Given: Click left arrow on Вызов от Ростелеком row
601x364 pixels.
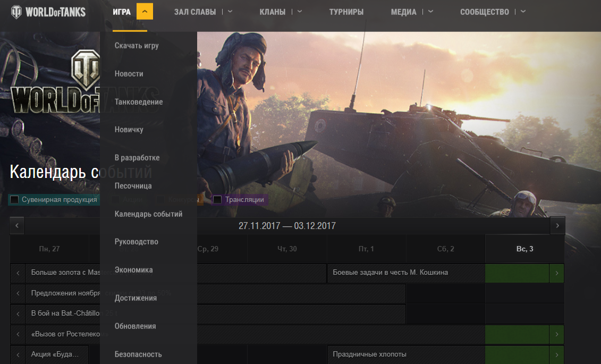Looking at the screenshot, I should click(x=18, y=334).
